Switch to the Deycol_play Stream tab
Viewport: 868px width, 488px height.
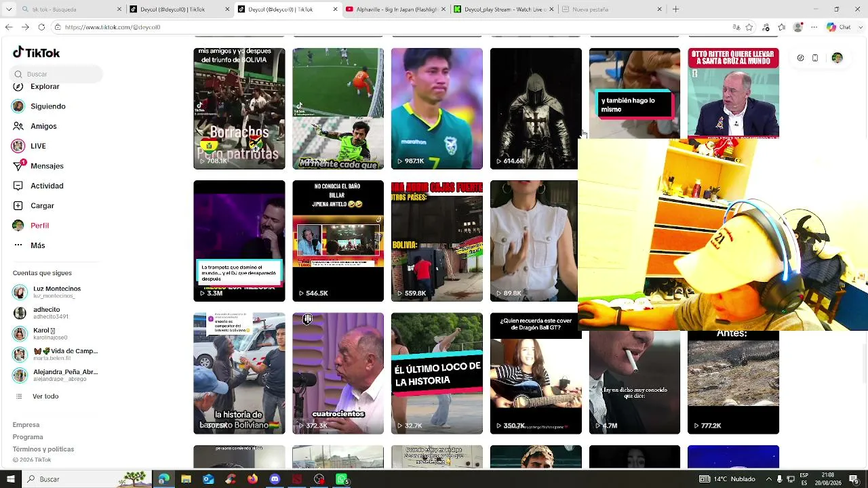pos(504,9)
